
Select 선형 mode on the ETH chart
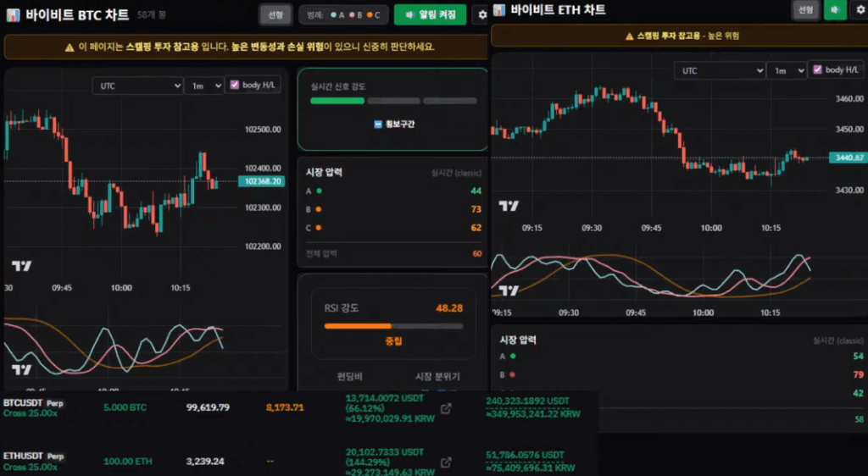click(804, 9)
